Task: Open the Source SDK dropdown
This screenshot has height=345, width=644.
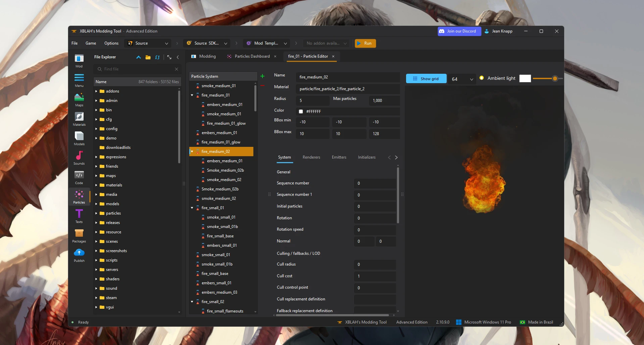Action: 207,43
